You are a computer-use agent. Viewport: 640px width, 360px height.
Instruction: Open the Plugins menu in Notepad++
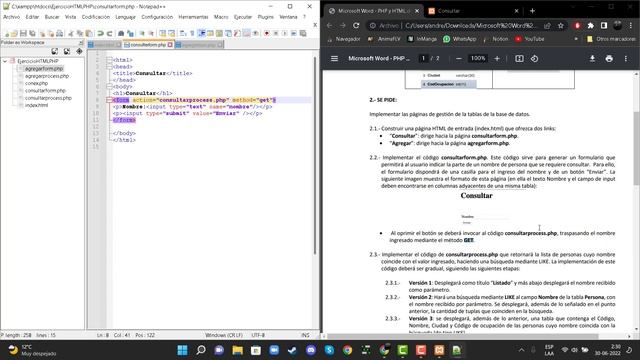coord(266,17)
